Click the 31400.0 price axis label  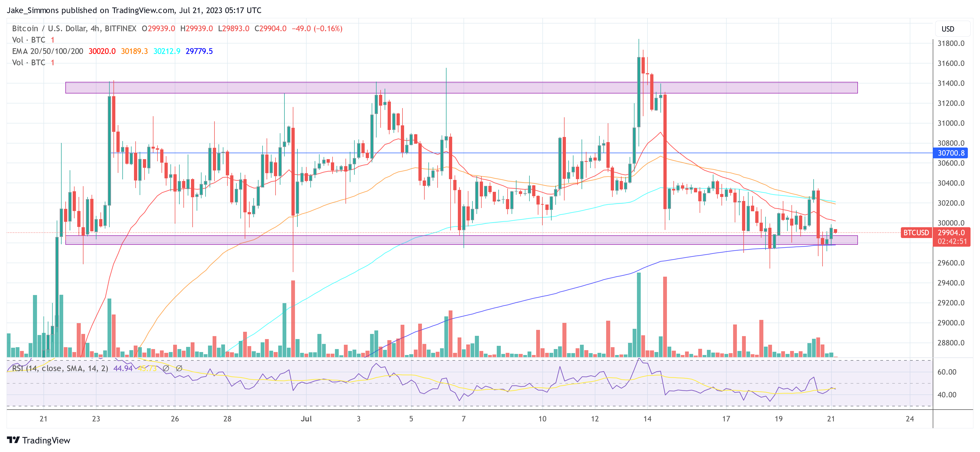pos(951,83)
